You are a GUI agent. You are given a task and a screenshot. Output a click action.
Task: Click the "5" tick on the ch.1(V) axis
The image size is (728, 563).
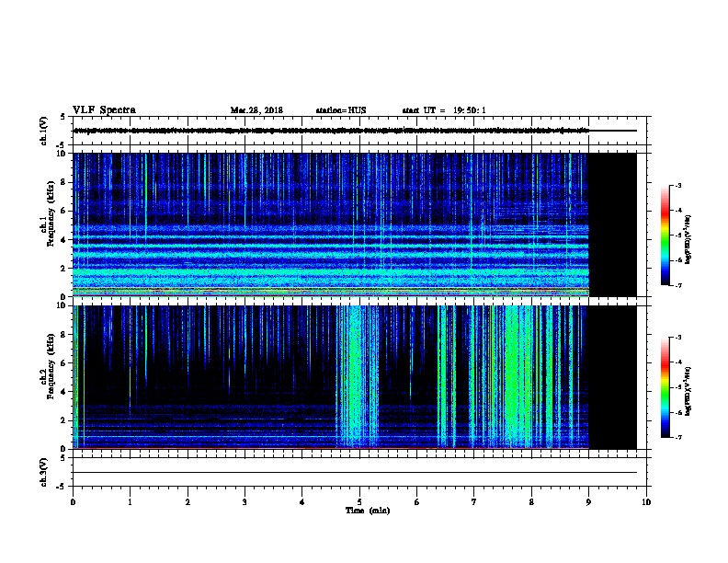(63, 117)
